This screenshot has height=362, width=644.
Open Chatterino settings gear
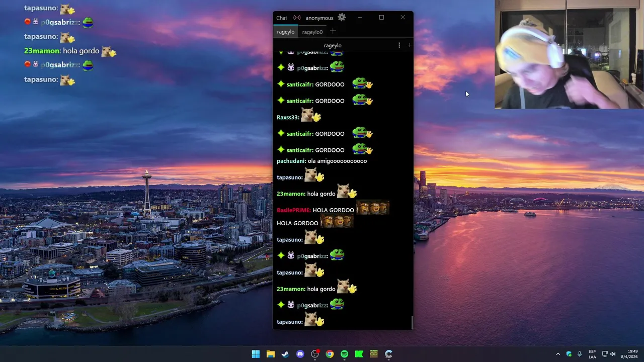342,18
